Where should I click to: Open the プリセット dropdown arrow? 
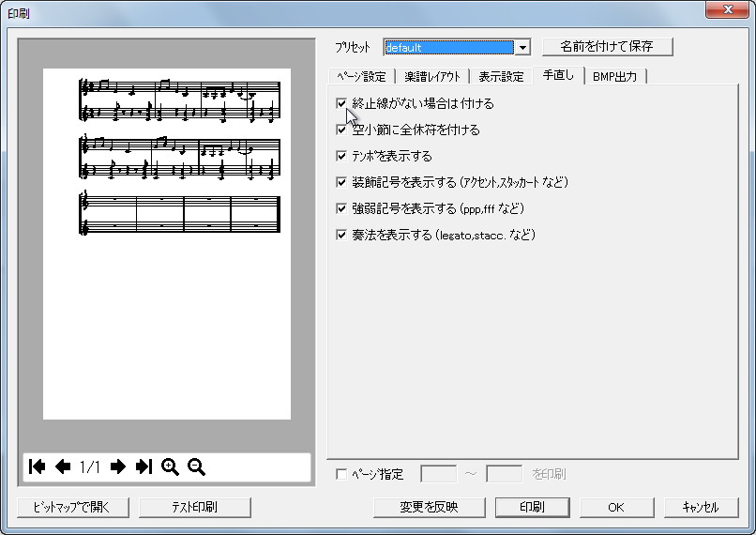(x=522, y=47)
